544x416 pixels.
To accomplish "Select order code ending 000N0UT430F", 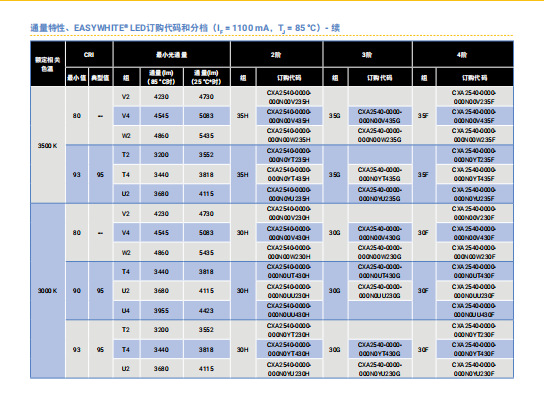I will (x=474, y=271).
